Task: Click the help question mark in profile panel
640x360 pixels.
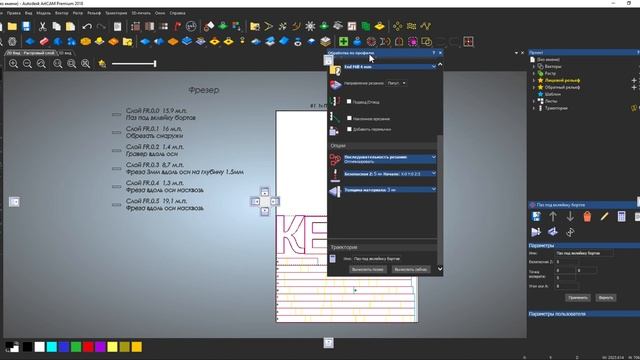Action: tap(433, 53)
